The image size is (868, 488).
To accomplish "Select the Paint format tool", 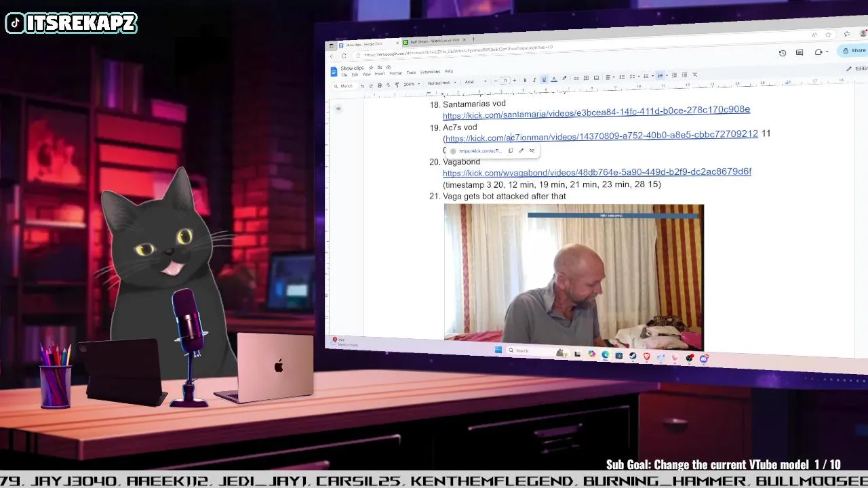I will pyautogui.click(x=397, y=85).
